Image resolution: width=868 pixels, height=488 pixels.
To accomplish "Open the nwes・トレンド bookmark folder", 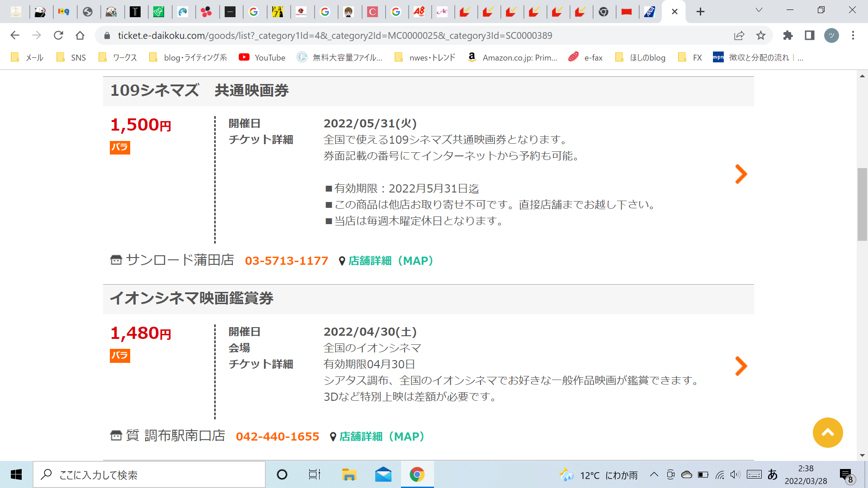I will 425,57.
